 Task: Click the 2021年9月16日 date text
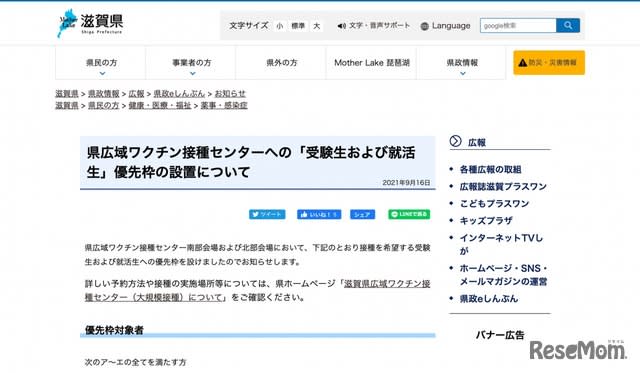click(x=406, y=182)
